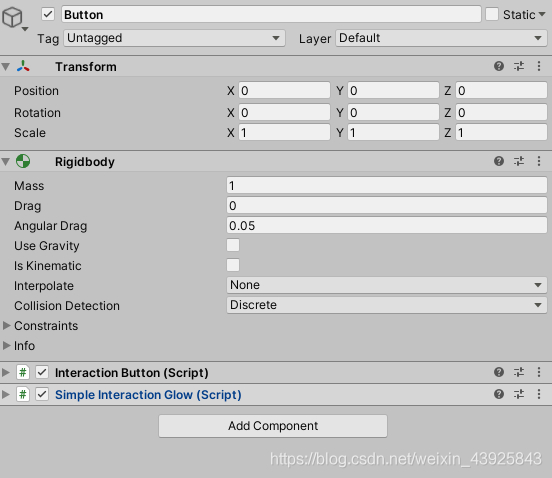Collapse the Rigidbody component

[6, 162]
